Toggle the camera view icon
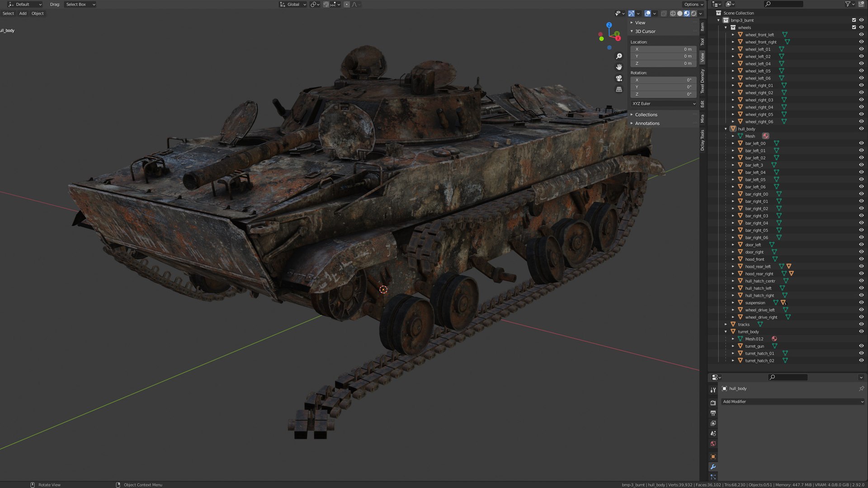 [619, 78]
